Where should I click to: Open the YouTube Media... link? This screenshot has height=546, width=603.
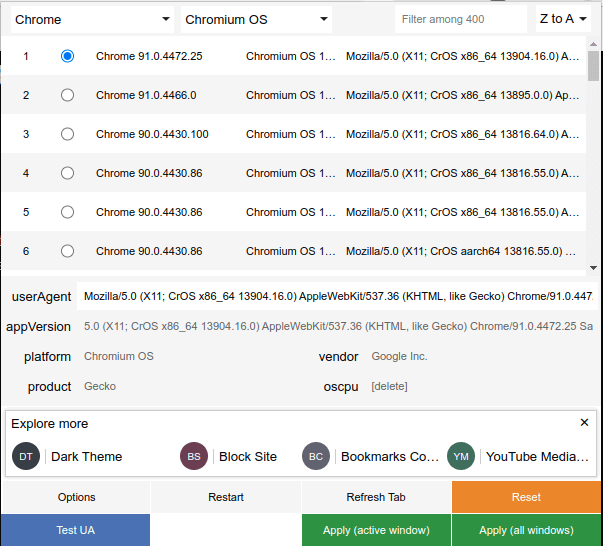[x=537, y=456]
